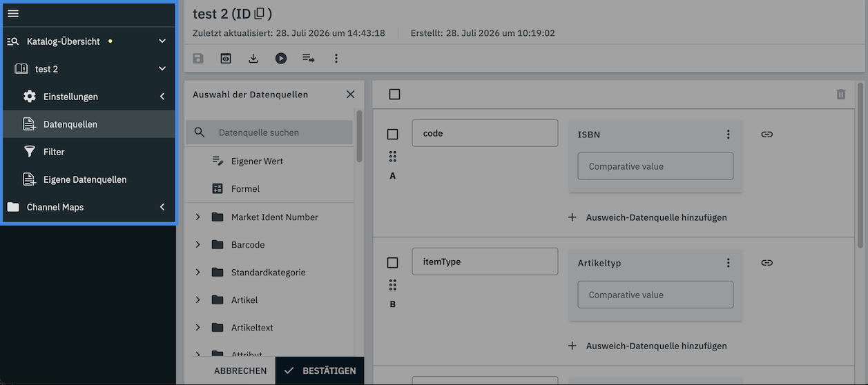This screenshot has width=868, height=385.
Task: Click the data source list scrollbar
Action: point(359,136)
